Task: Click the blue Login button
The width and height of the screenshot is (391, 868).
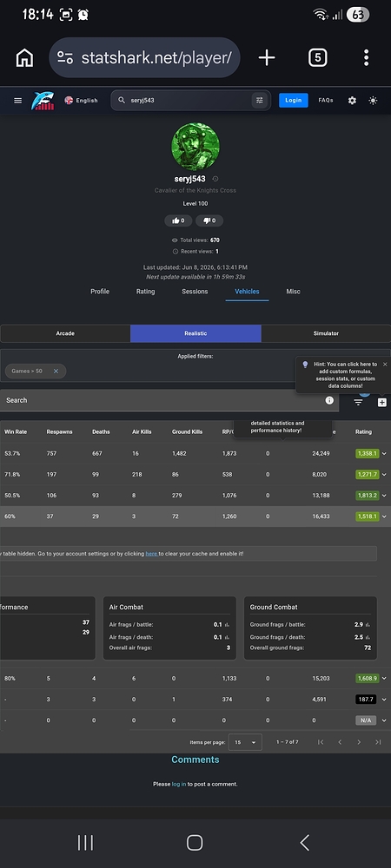Action: click(294, 100)
